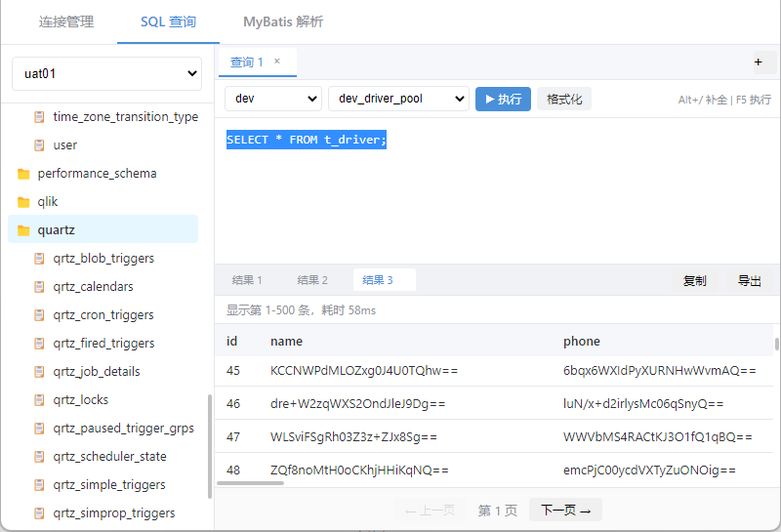
Task: Click the table icon beside qrtz_locks
Action: pos(40,400)
